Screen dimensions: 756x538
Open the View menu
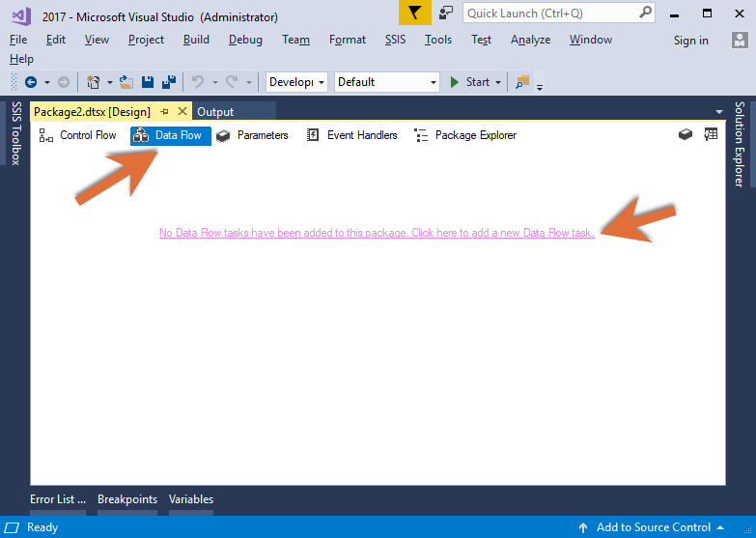pos(97,40)
